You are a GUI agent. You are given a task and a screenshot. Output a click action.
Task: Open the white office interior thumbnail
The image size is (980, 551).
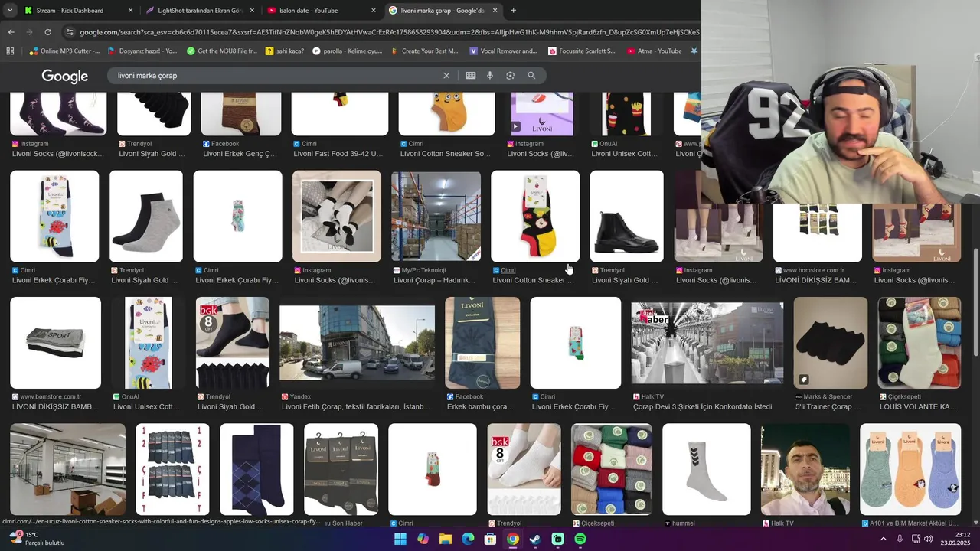(67, 469)
